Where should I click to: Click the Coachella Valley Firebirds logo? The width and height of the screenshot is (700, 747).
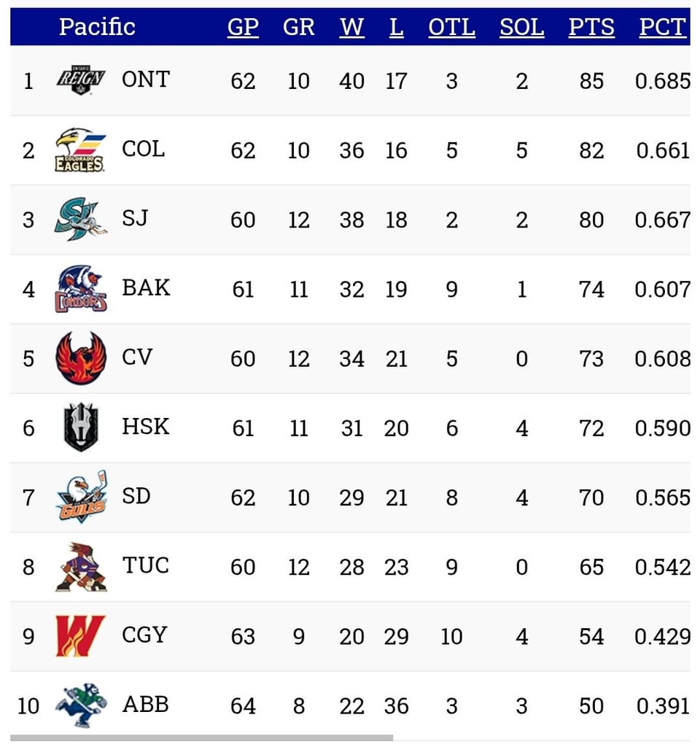[81, 358]
